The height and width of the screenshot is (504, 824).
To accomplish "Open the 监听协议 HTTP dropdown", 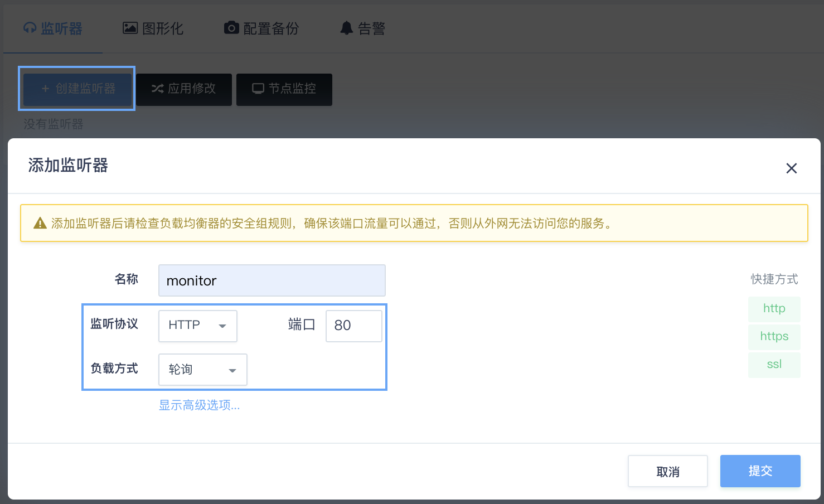I will point(198,326).
